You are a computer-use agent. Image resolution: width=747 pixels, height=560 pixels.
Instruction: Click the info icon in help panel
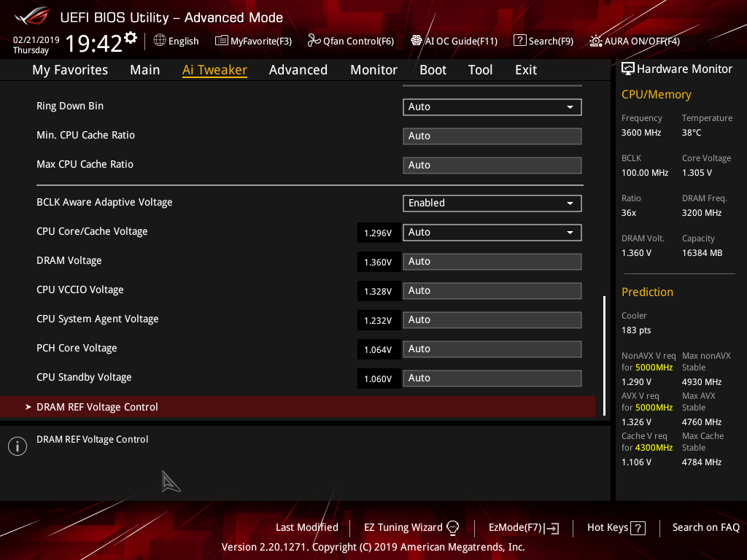point(18,446)
